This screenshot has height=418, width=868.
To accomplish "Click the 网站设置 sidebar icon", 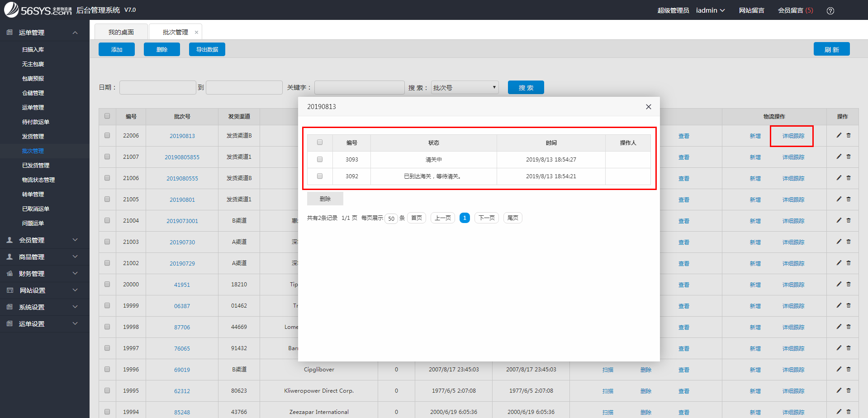I will [9, 290].
